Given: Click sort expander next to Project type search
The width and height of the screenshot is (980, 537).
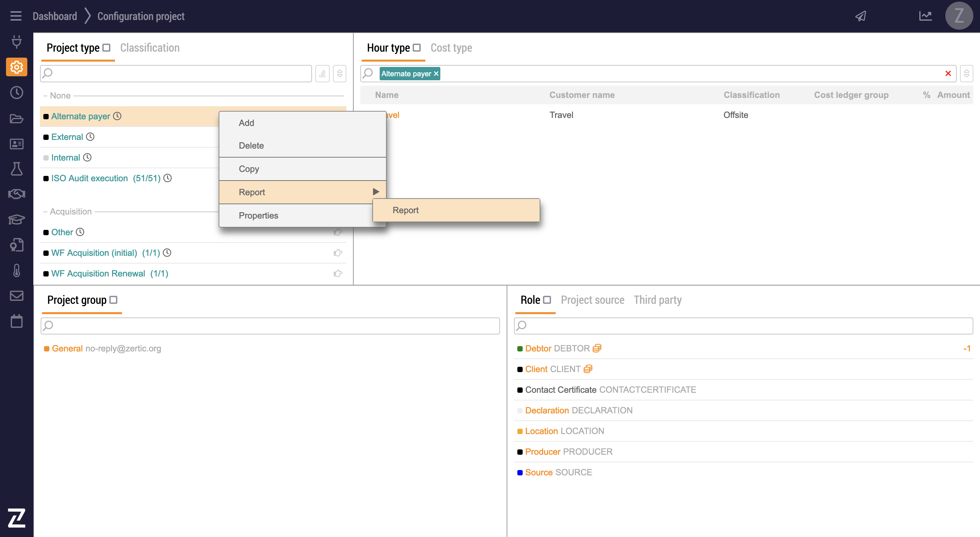Looking at the screenshot, I should (x=339, y=73).
